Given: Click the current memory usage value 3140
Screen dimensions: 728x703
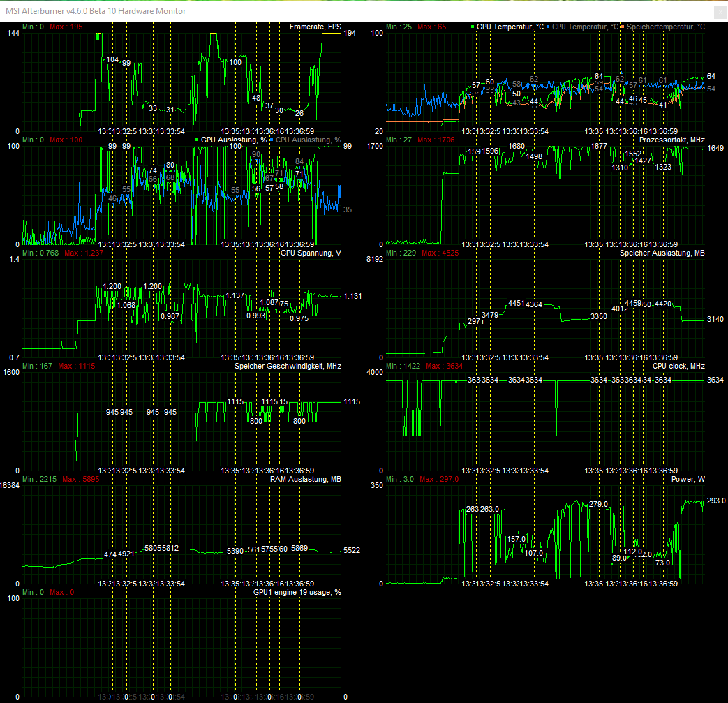Looking at the screenshot, I should coord(715,320).
